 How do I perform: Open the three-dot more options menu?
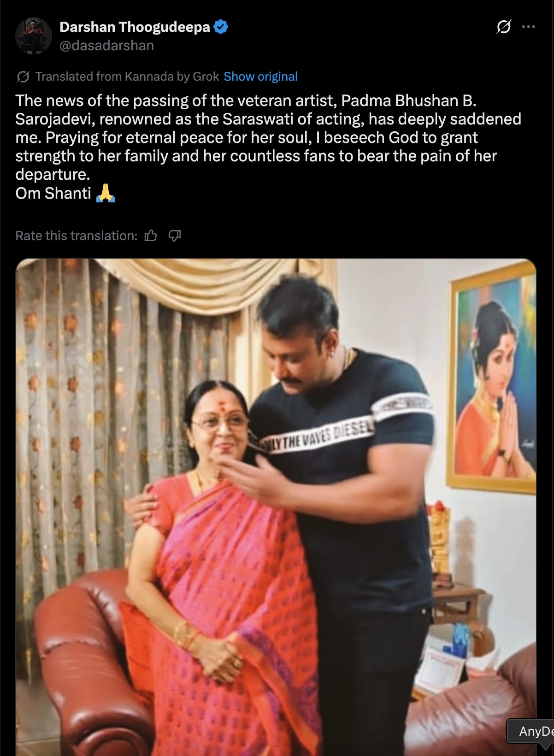[x=528, y=27]
